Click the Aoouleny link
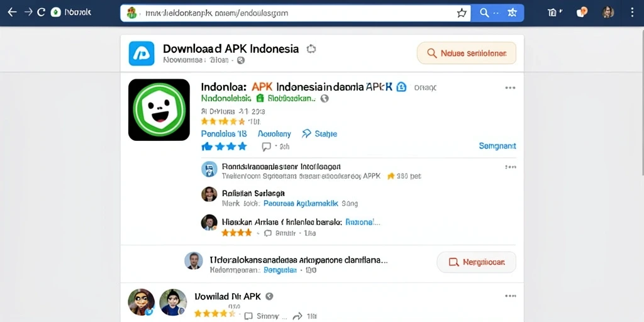The image size is (644, 322). (274, 134)
